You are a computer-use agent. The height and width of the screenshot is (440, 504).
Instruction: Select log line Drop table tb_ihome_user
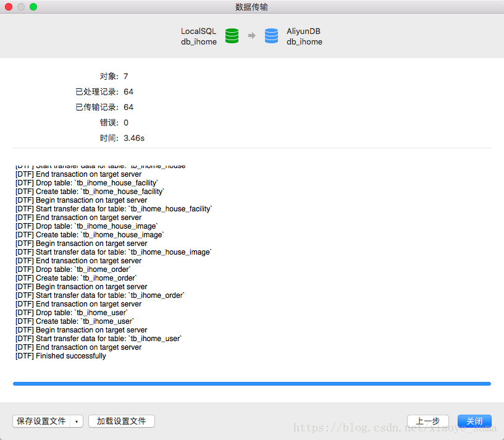coord(72,313)
